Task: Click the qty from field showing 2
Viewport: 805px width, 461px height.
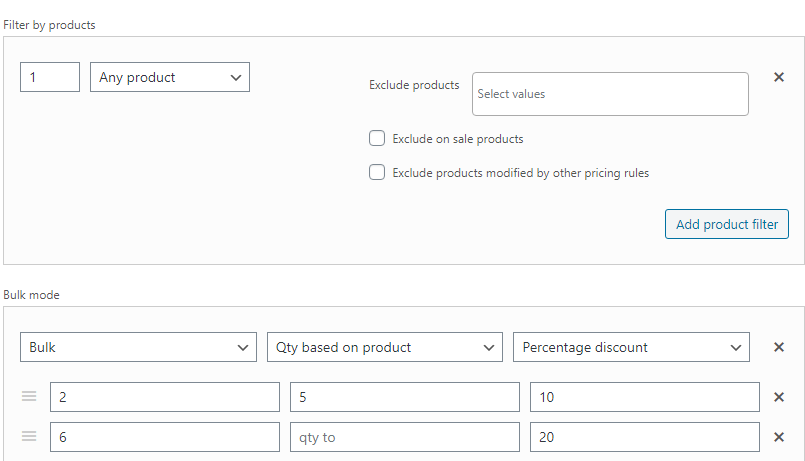Action: coord(165,397)
